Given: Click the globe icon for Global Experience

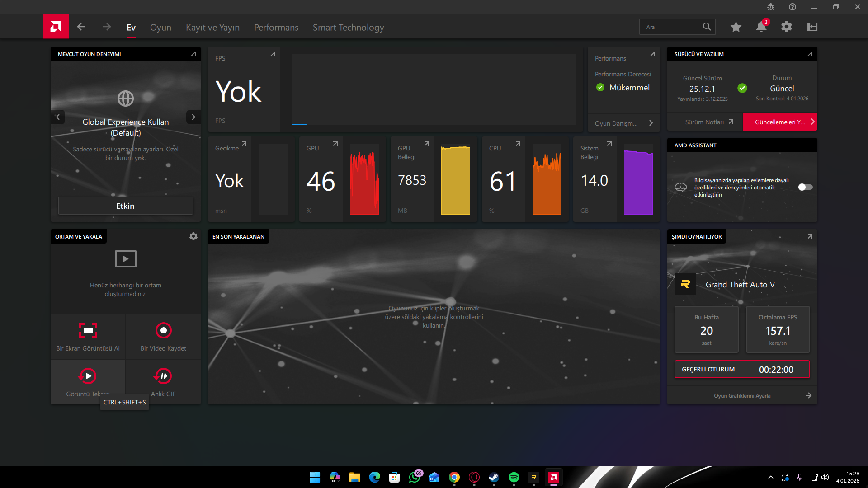Looking at the screenshot, I should (126, 98).
